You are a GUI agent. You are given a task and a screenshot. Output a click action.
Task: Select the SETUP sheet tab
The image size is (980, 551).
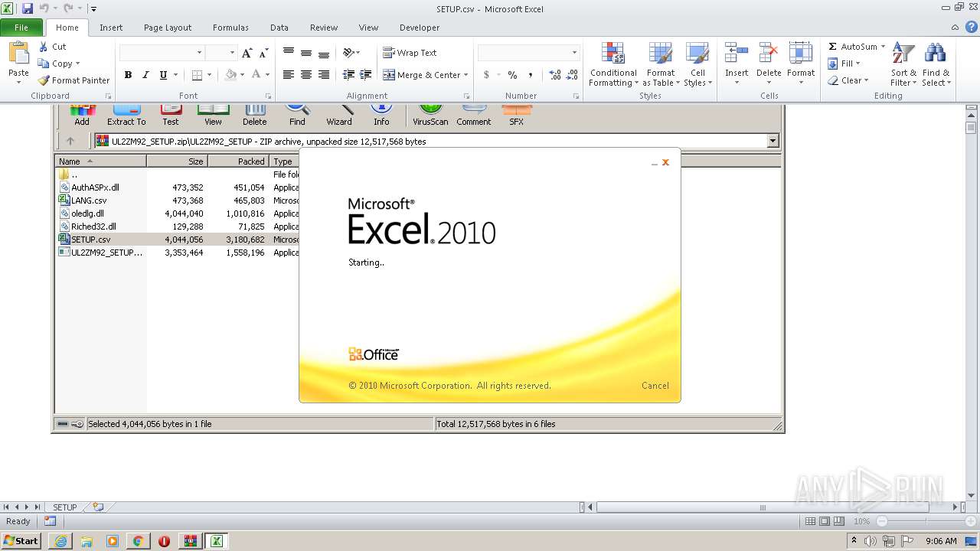[65, 507]
